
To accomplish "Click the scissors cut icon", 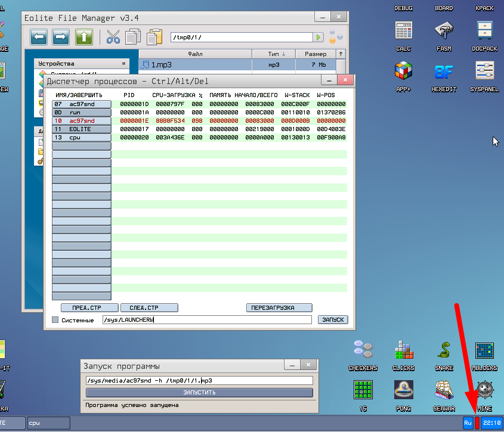I will pos(113,37).
